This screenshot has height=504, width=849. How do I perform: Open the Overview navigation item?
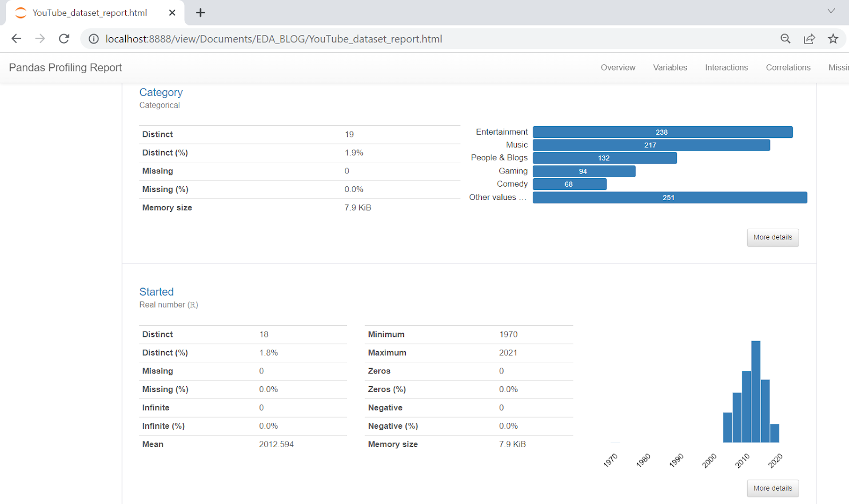618,67
